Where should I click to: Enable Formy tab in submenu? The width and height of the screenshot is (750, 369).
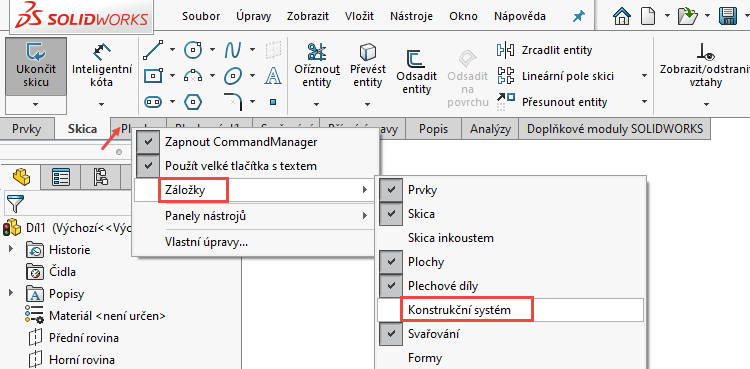[x=511, y=358]
